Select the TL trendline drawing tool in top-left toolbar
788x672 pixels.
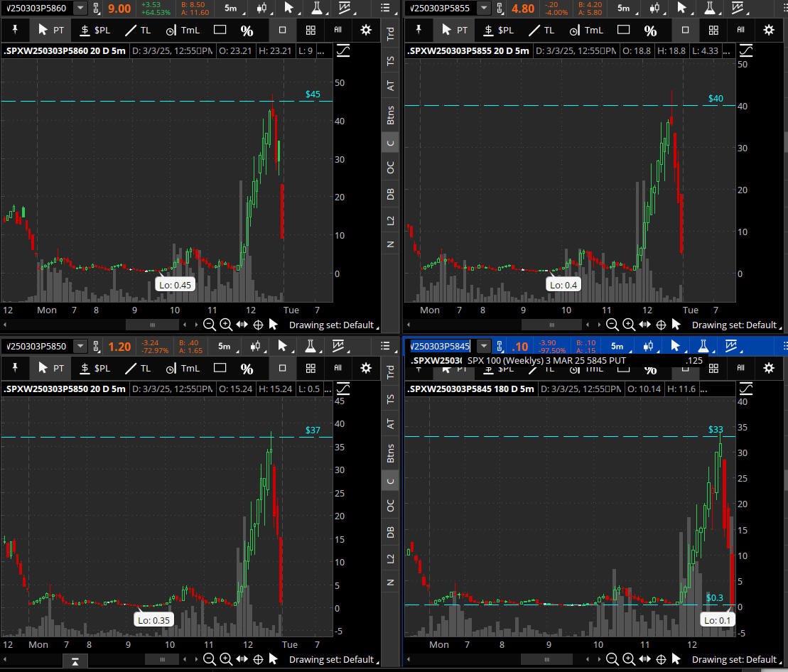click(138, 30)
